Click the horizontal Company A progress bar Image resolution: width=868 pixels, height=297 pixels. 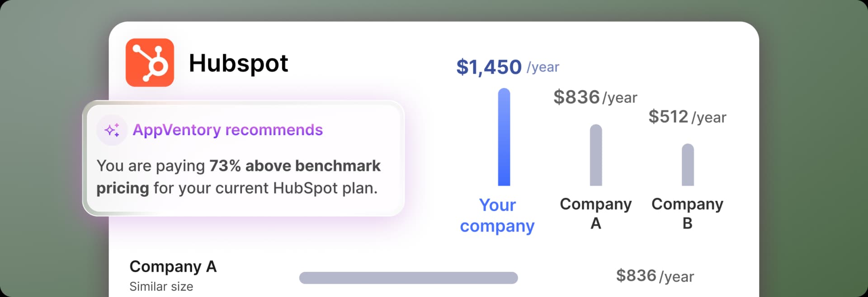pyautogui.click(x=409, y=278)
